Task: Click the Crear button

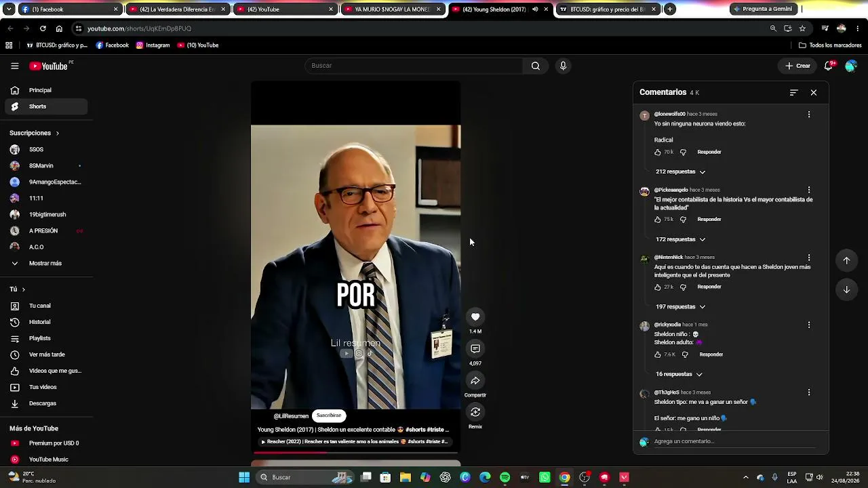Action: [798, 66]
